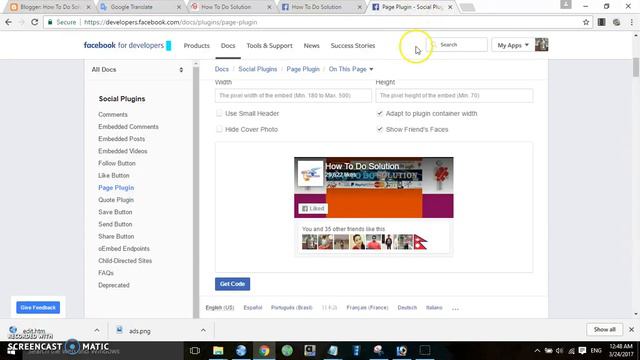Open My Apps dropdown

pyautogui.click(x=513, y=45)
